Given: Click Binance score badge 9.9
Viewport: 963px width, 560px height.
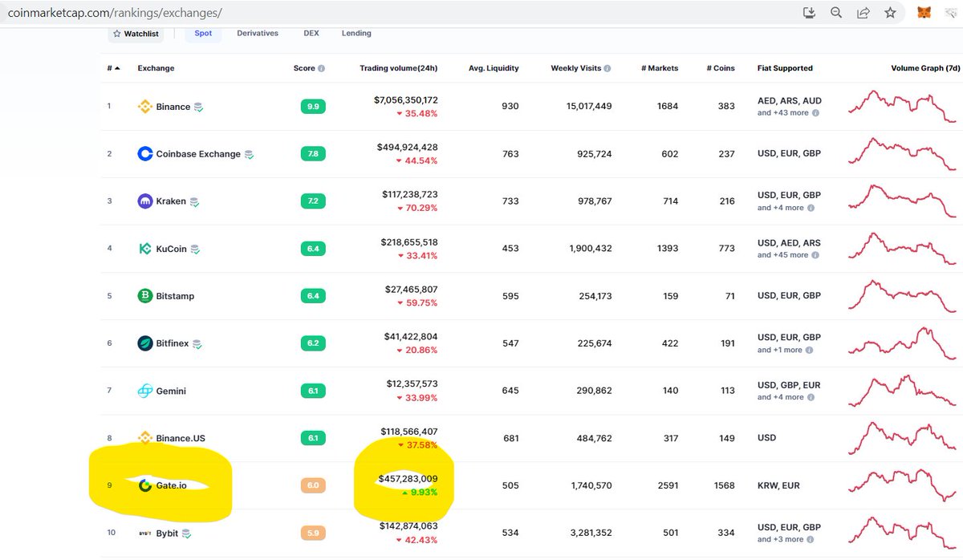Looking at the screenshot, I should tap(313, 107).
